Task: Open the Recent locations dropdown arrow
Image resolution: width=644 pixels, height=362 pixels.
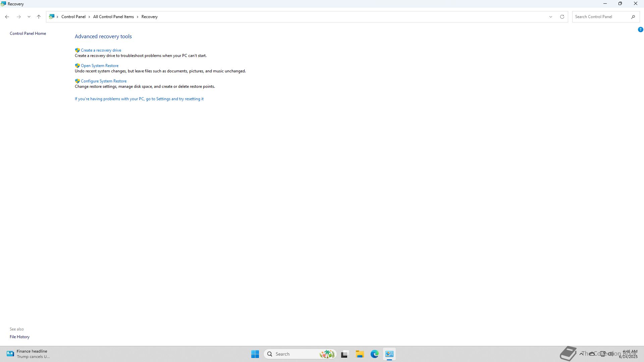Action: click(29, 17)
